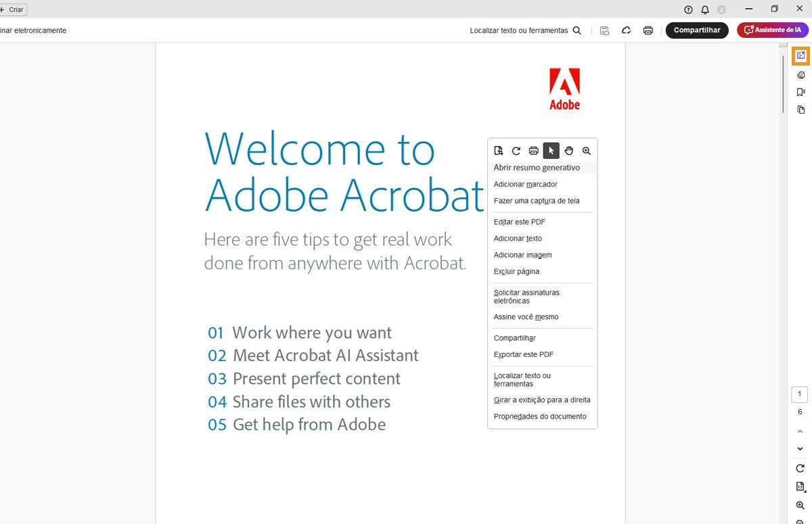Open the page thumbnails panel icon

pos(801,110)
